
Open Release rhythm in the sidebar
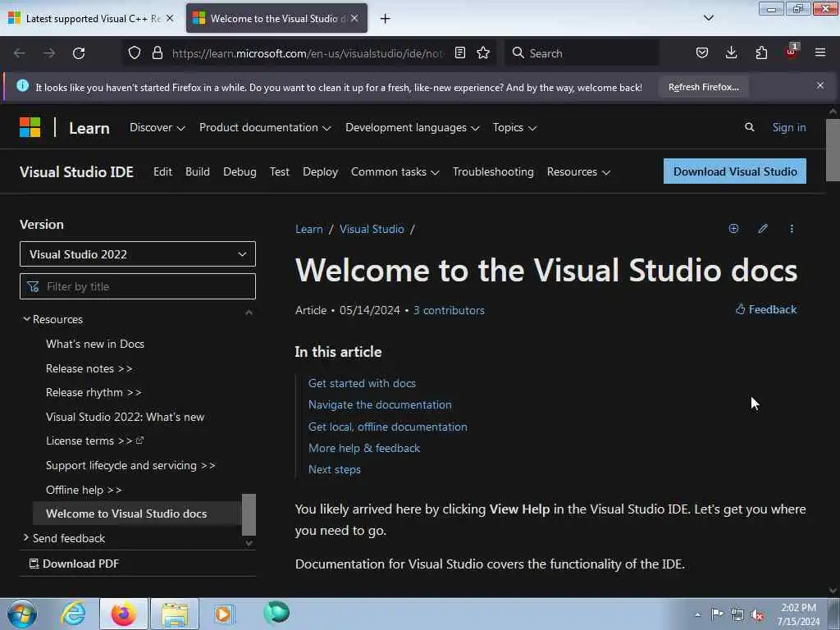94,393
